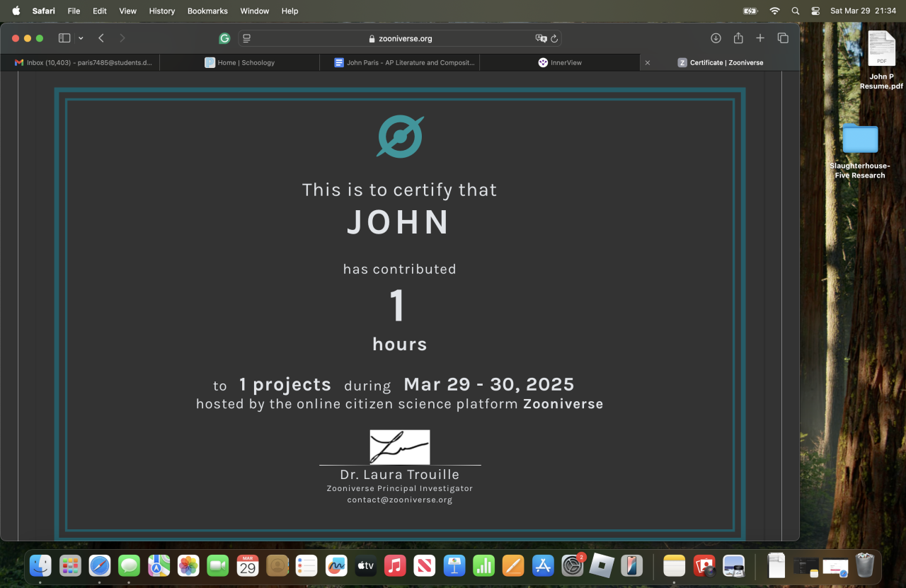Open the Apple menu

(16, 11)
